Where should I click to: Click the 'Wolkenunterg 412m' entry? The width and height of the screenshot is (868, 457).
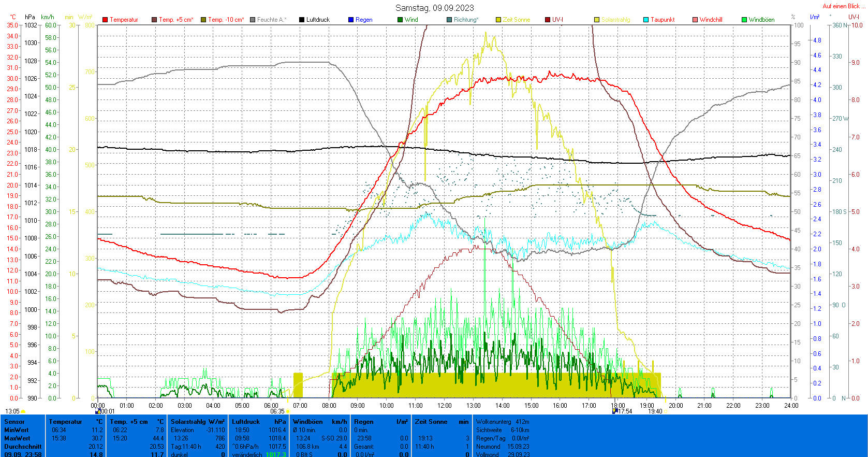point(503,422)
